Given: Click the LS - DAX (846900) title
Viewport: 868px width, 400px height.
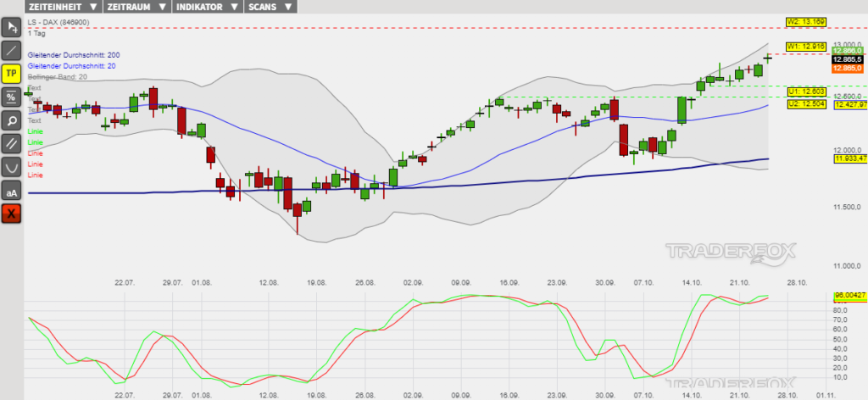Looking at the screenshot, I should [x=59, y=23].
